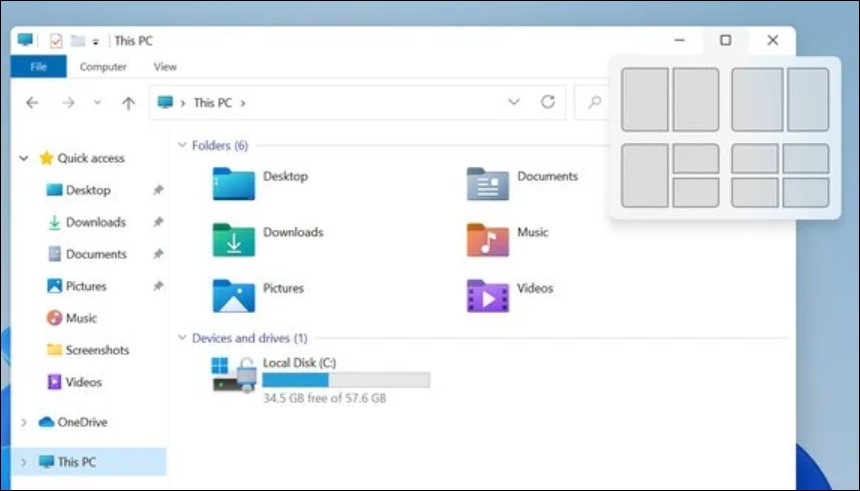Snap to bottom-right zone of three-pane layout
This screenshot has height=491, width=860.
[696, 193]
